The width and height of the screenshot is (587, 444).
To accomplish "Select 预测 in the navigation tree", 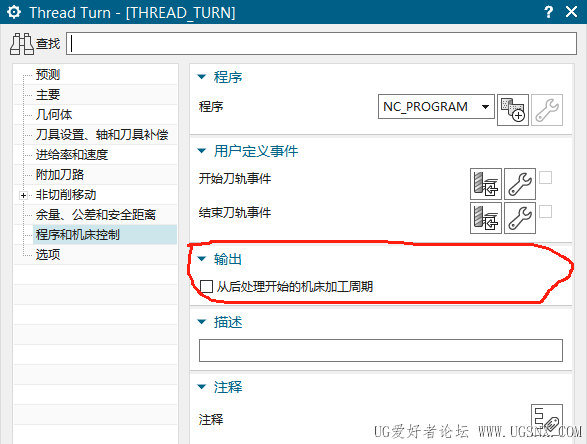I will (x=48, y=74).
